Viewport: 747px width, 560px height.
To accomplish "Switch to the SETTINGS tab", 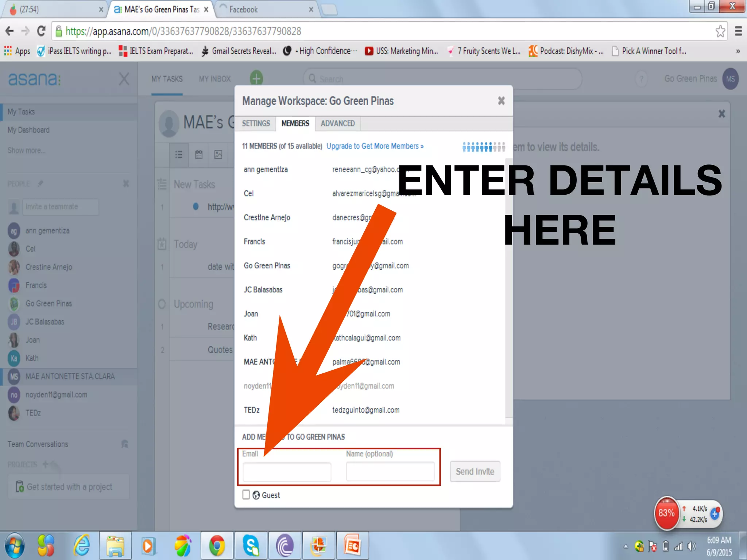I will pos(256,124).
